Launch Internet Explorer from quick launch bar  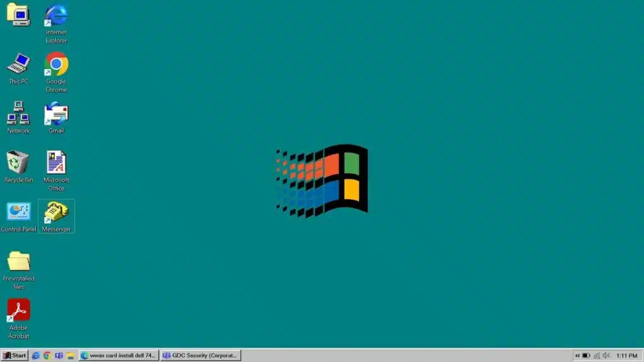coord(36,356)
